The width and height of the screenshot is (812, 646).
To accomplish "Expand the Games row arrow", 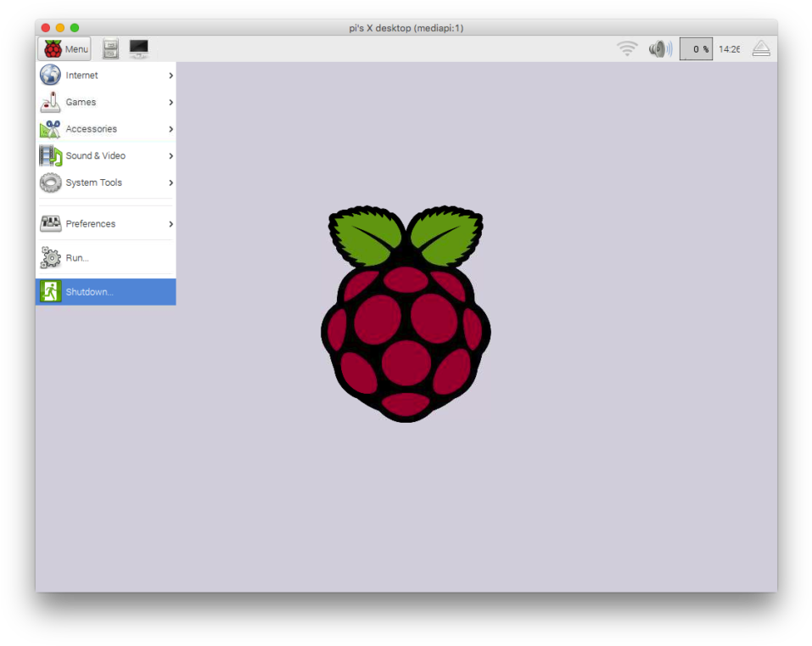I will tap(171, 103).
